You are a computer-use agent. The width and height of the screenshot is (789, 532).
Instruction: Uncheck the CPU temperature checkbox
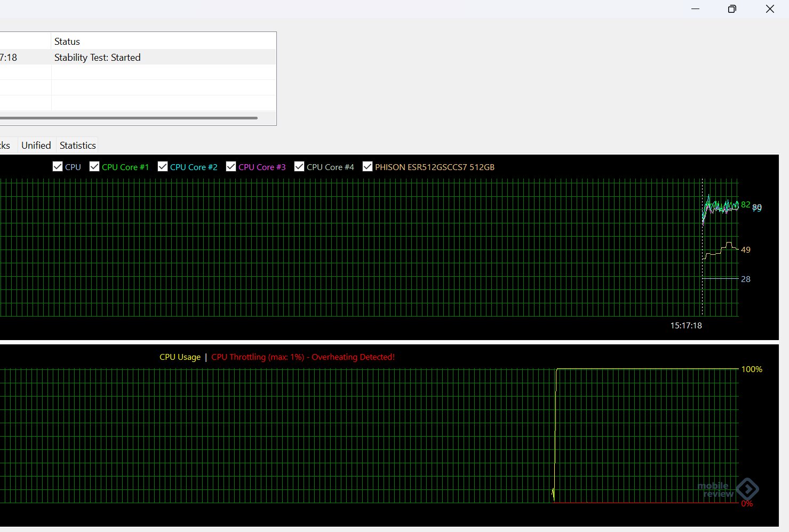pyautogui.click(x=58, y=167)
